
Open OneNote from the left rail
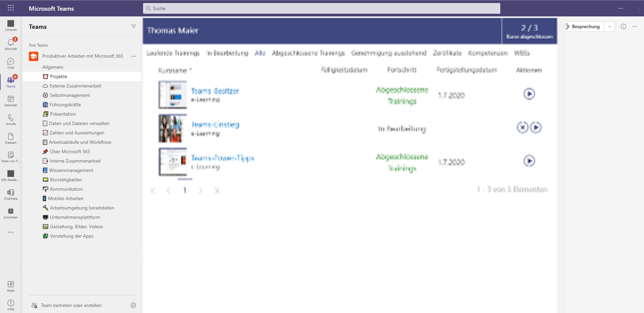click(11, 195)
